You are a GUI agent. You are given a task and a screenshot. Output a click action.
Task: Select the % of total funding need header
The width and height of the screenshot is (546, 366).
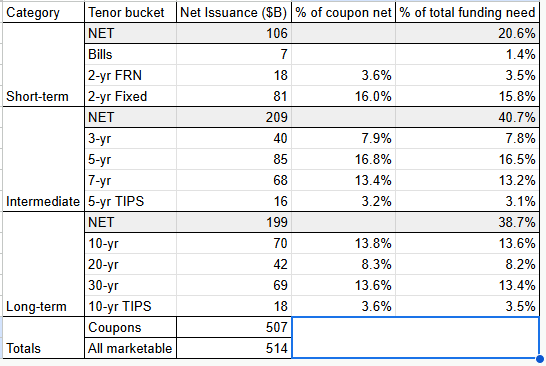467,13
